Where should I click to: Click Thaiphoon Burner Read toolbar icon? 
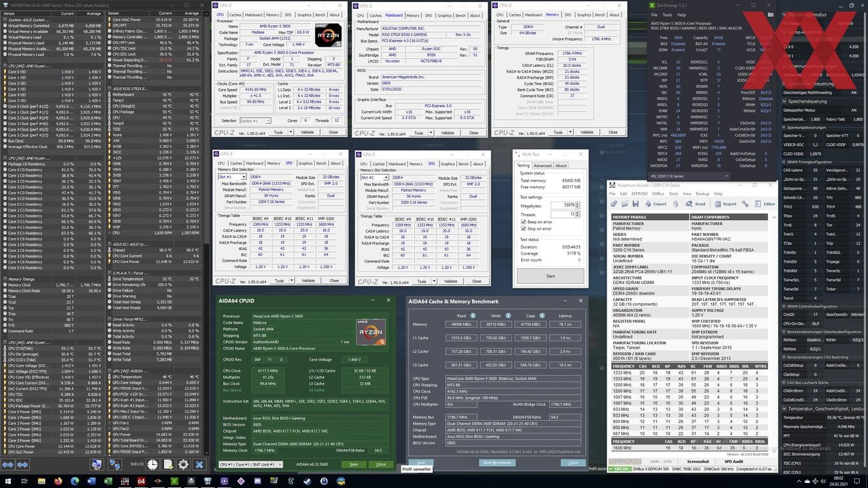pos(695,204)
